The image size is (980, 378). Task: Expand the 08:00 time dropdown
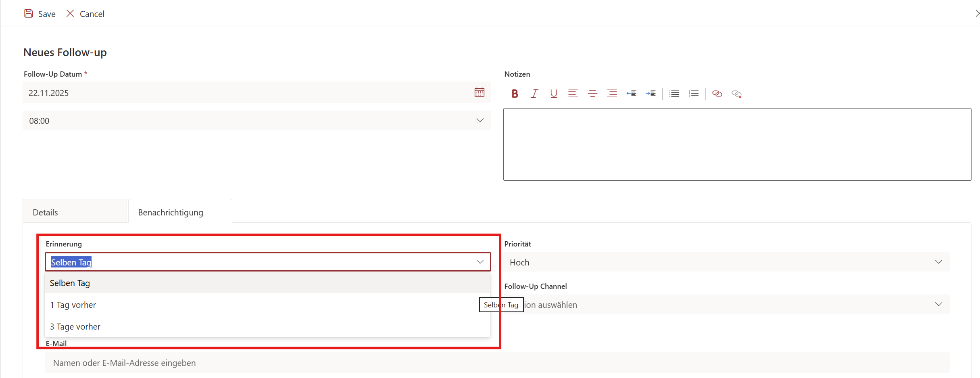click(x=480, y=121)
